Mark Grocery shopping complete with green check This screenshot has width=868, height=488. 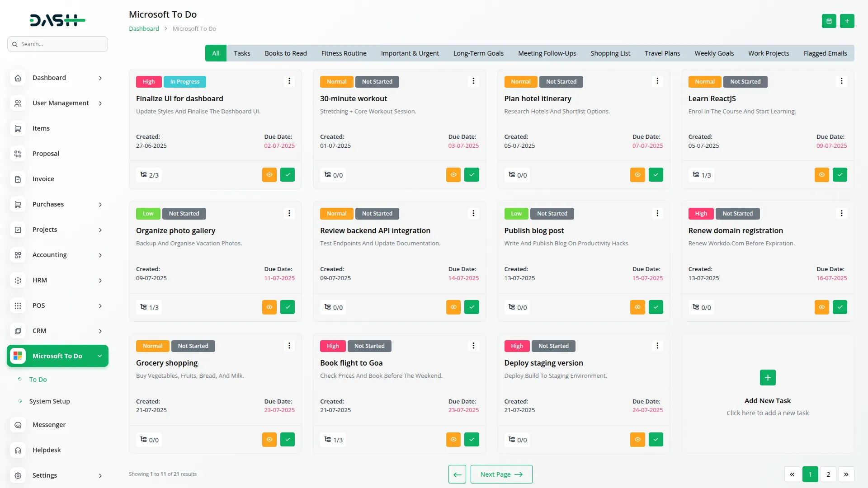288,440
